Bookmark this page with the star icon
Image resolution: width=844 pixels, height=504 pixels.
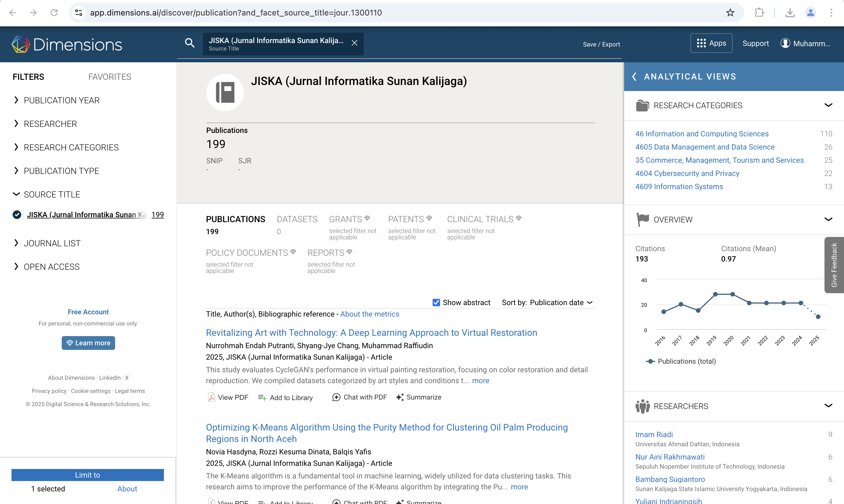[730, 13]
